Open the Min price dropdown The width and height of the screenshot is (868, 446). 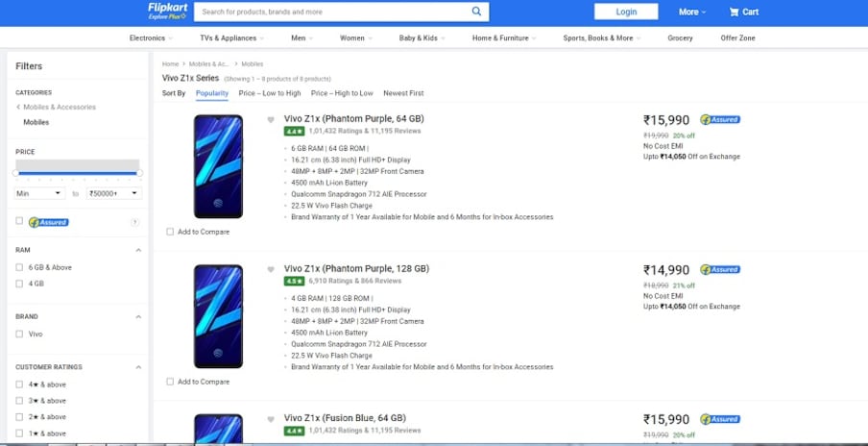point(38,193)
